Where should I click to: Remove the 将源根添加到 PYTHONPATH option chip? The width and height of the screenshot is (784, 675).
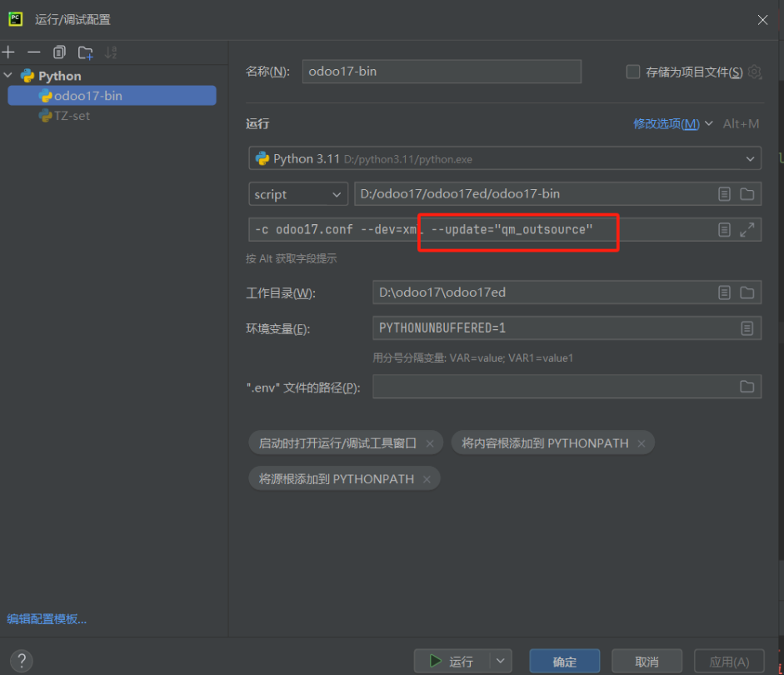pyautogui.click(x=427, y=479)
